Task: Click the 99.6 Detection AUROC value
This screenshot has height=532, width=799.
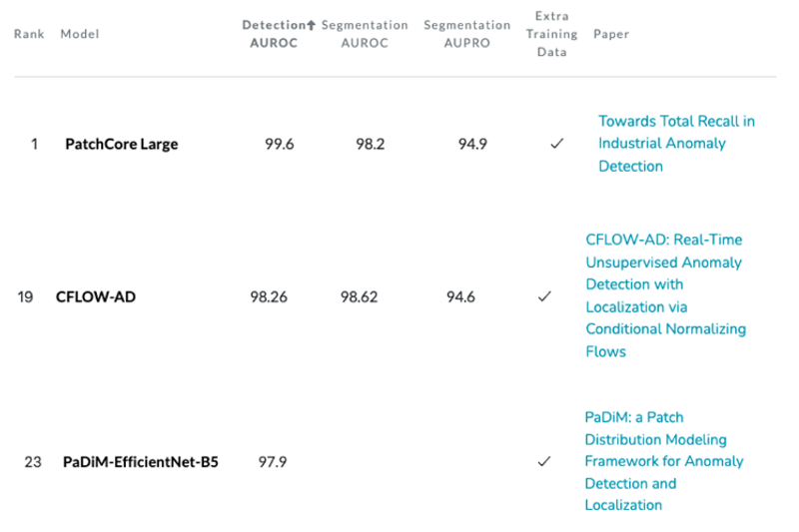Action: coord(280,144)
